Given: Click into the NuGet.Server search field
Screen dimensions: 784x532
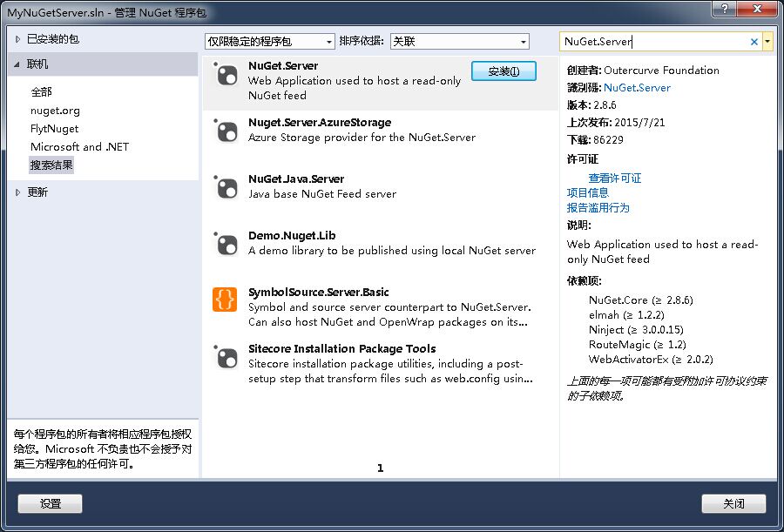Looking at the screenshot, I should (654, 42).
